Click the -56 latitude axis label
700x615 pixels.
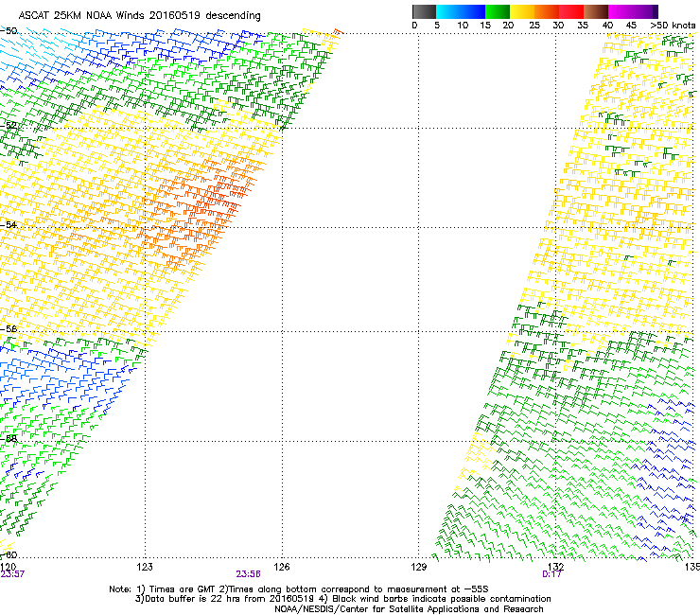pos(9,328)
